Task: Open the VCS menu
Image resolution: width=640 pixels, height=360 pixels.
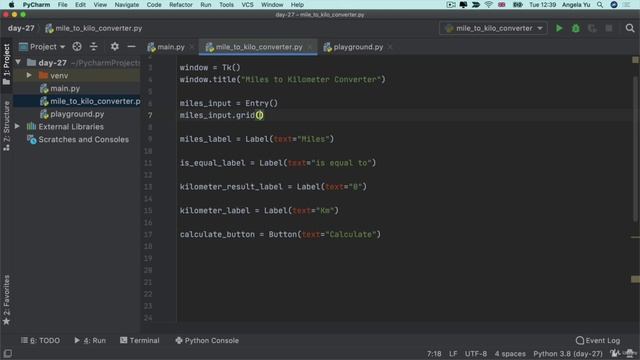Action: tap(247, 5)
